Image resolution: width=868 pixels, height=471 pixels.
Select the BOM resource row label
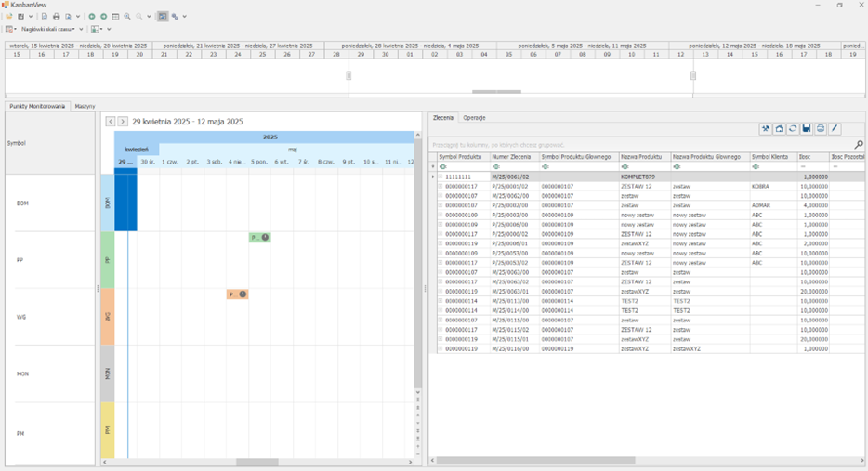point(22,203)
